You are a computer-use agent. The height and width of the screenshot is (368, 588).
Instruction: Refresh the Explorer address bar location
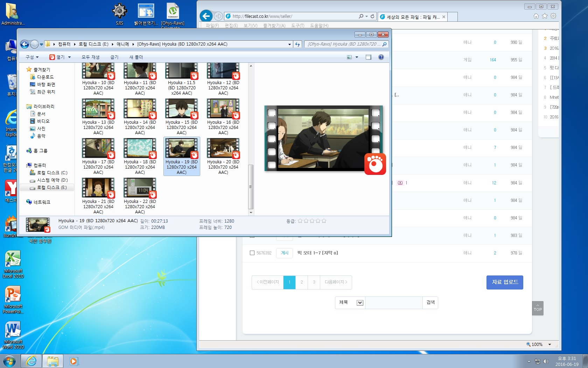click(x=297, y=44)
